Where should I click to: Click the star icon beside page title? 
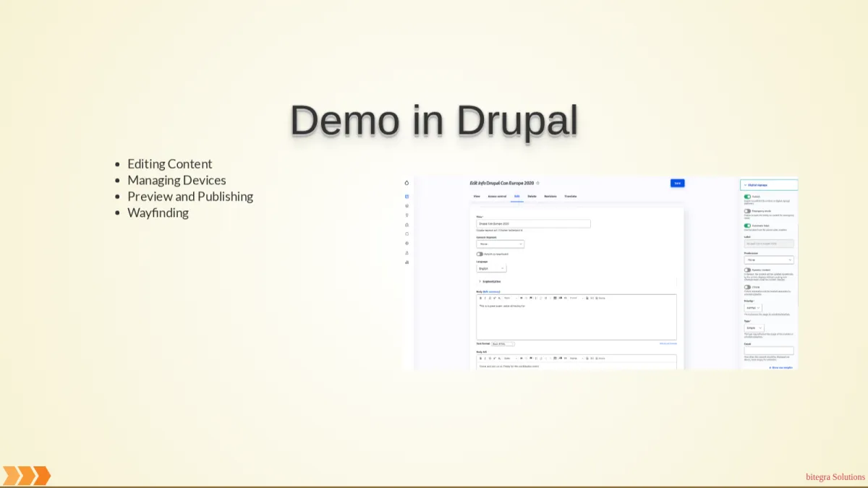coord(537,183)
